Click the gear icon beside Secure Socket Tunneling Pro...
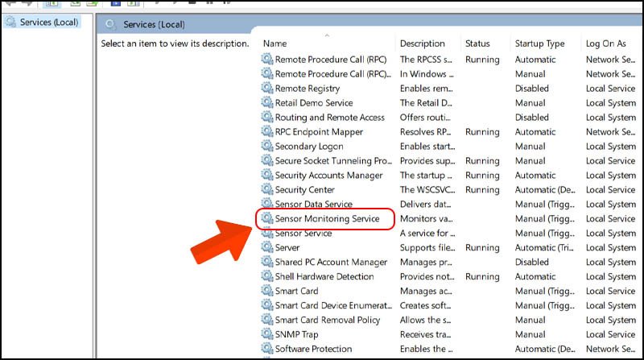644x360 pixels. click(x=267, y=160)
